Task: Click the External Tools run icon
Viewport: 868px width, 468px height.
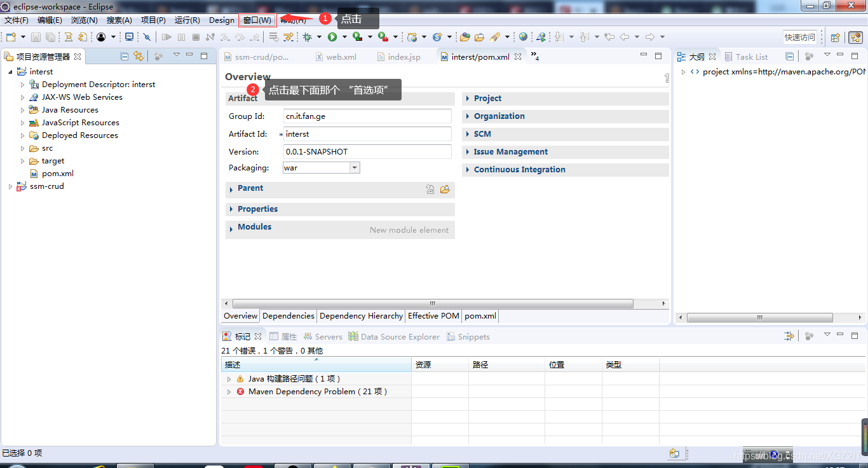Action: point(383,38)
